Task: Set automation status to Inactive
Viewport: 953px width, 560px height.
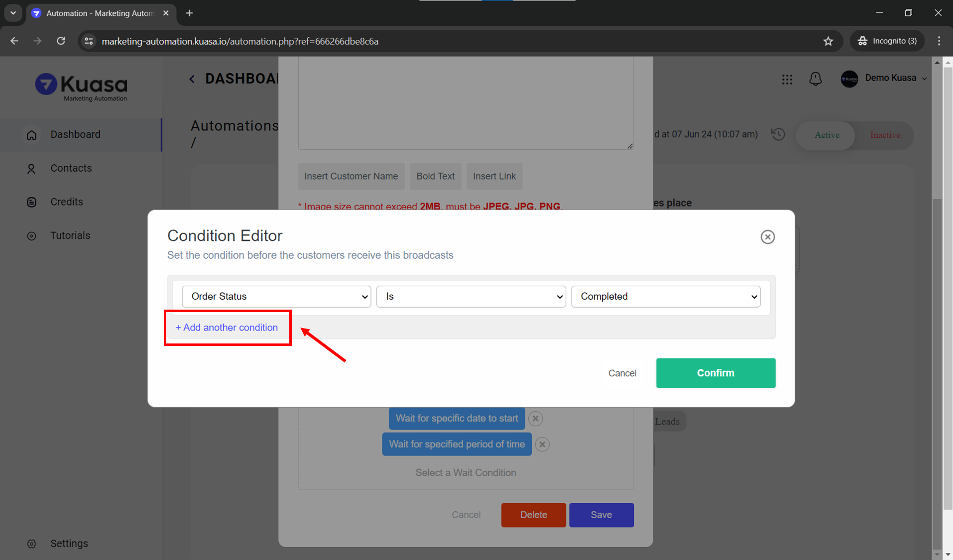Action: pyautogui.click(x=884, y=135)
